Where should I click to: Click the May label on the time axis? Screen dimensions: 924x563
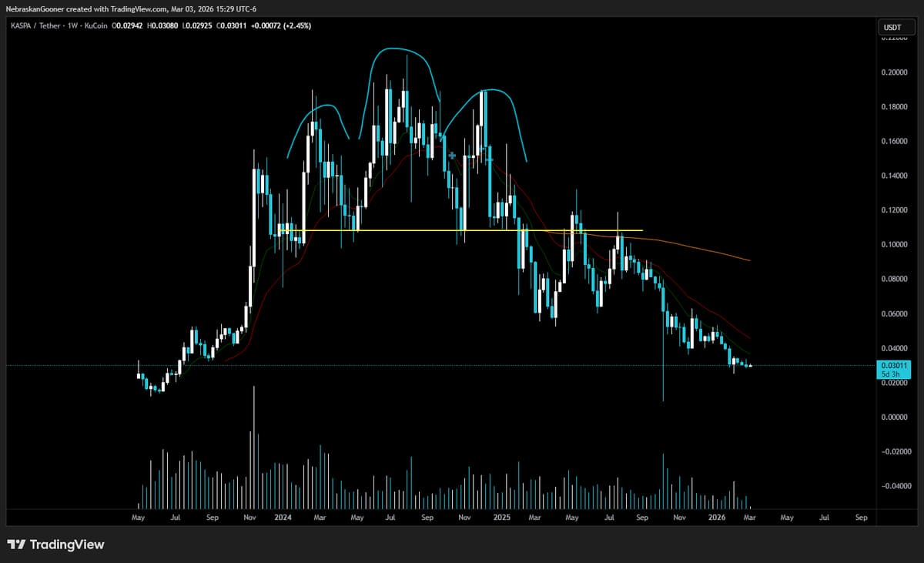click(x=138, y=518)
